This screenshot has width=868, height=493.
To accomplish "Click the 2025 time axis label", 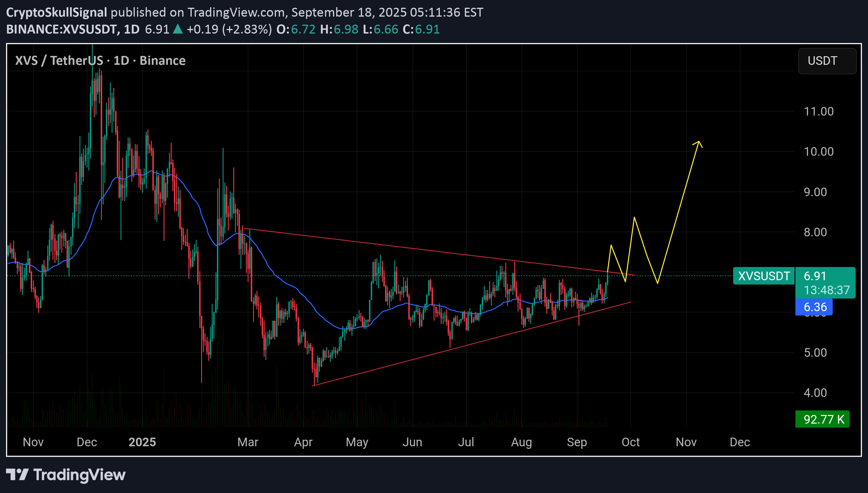I will (142, 442).
